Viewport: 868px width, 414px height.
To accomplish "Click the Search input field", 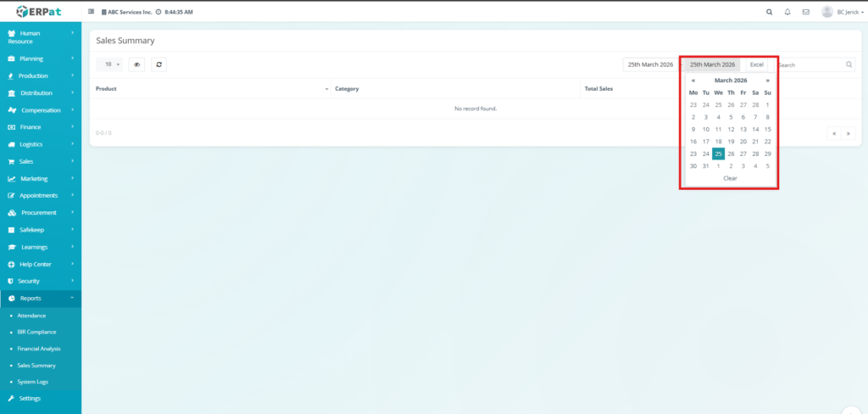I will (x=810, y=64).
